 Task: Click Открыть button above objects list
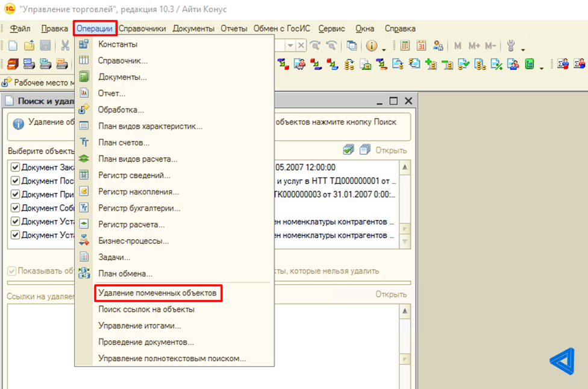tap(391, 151)
